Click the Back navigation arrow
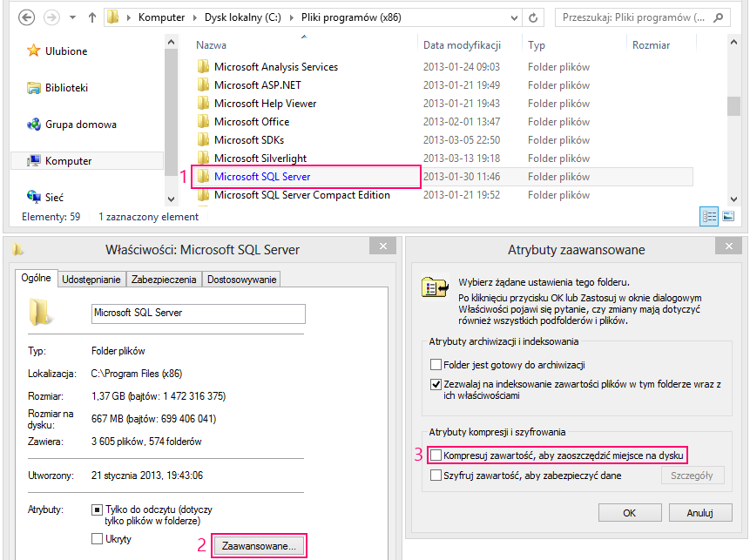This screenshot has width=750, height=560. 27,17
